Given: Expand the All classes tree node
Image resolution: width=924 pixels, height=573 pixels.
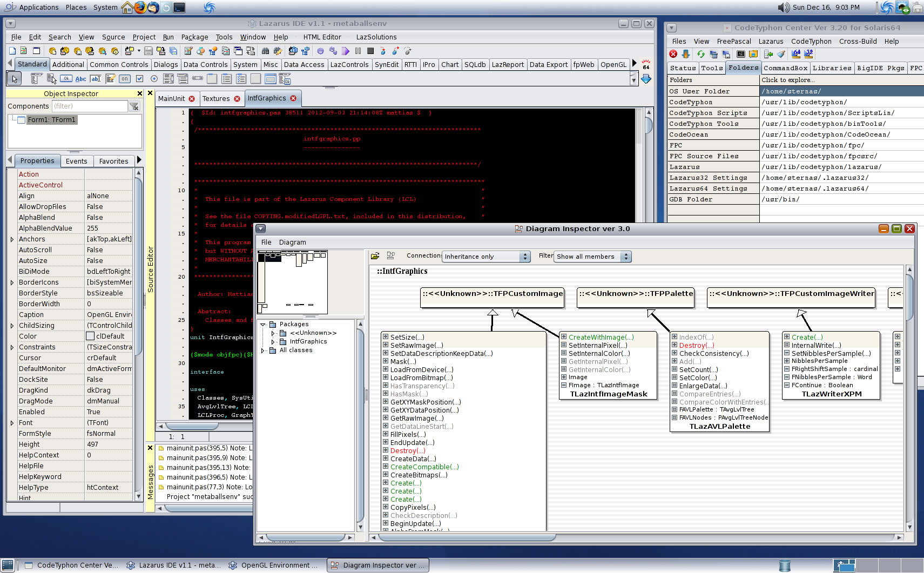Looking at the screenshot, I should point(263,350).
